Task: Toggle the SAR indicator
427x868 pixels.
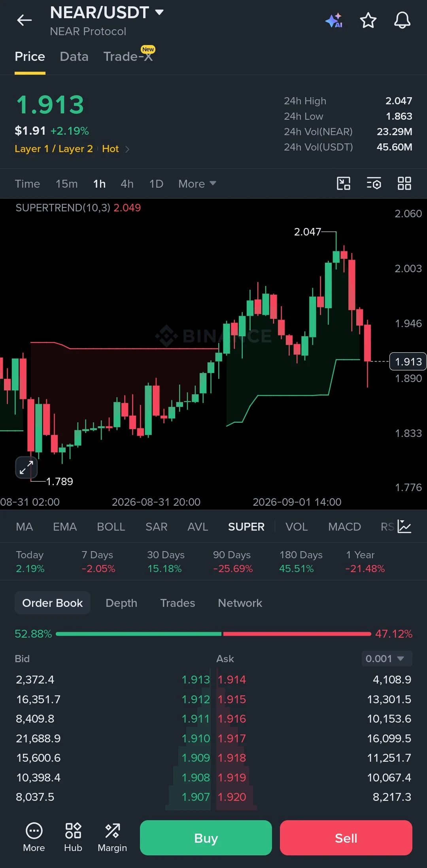Action: 157,527
